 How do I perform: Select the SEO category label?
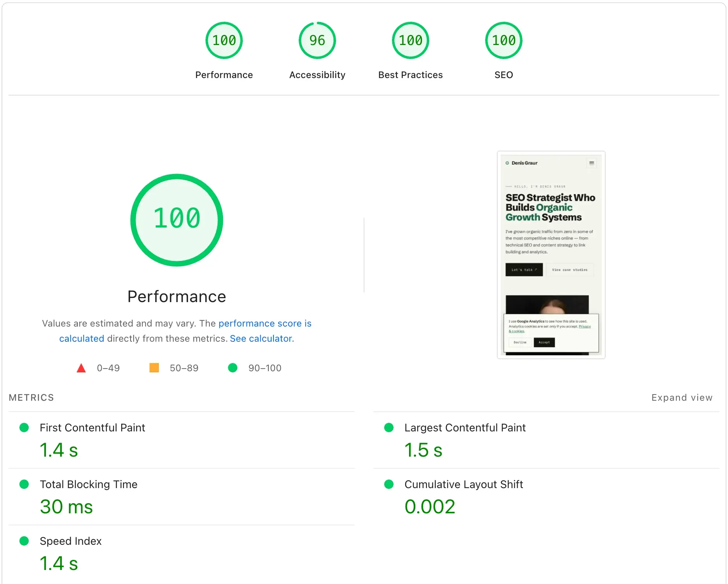point(504,75)
